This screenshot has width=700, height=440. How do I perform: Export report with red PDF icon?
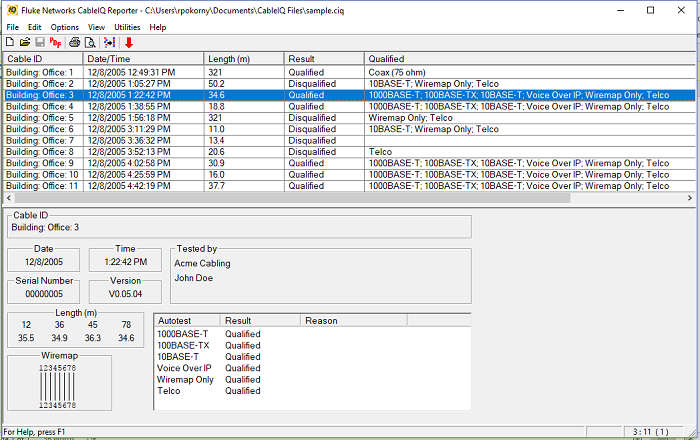[x=55, y=42]
